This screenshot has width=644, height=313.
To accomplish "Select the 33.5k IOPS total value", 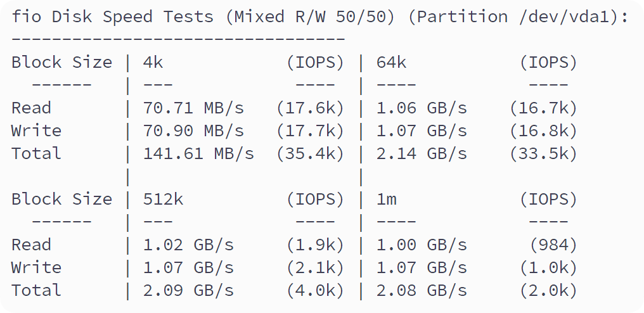I will click(x=543, y=153).
